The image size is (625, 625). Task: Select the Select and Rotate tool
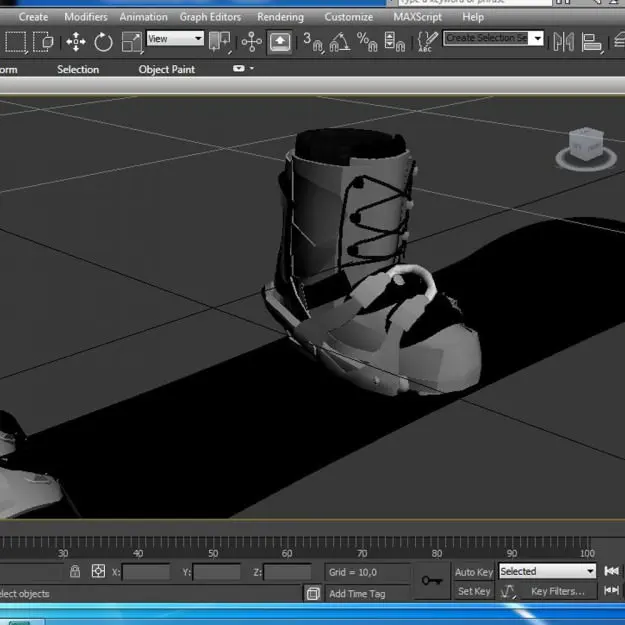[x=103, y=42]
